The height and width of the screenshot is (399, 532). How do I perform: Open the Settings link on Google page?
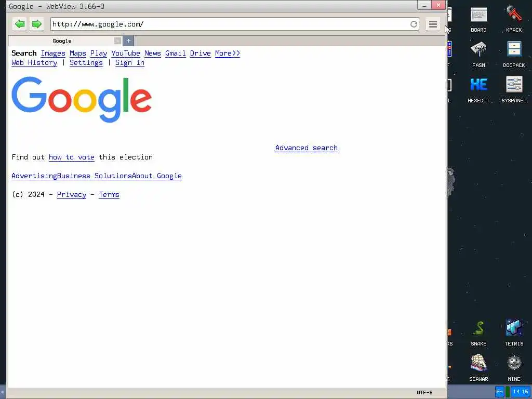pos(86,63)
